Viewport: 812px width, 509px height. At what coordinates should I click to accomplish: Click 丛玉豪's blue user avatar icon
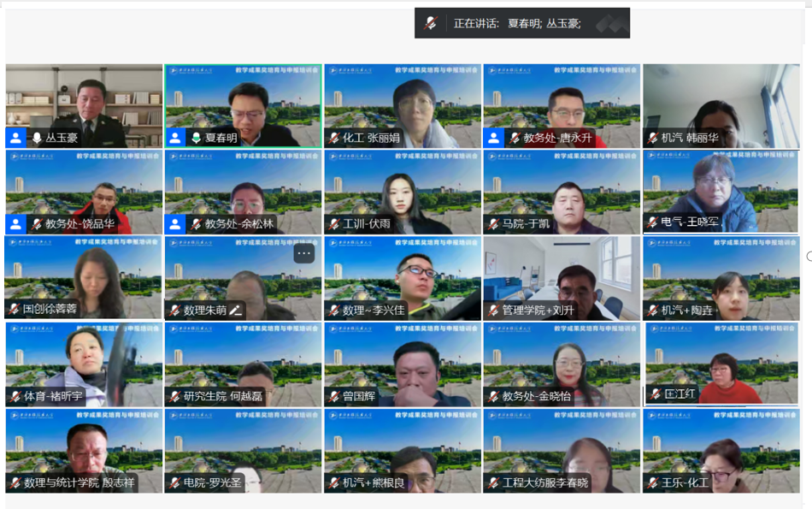point(15,138)
